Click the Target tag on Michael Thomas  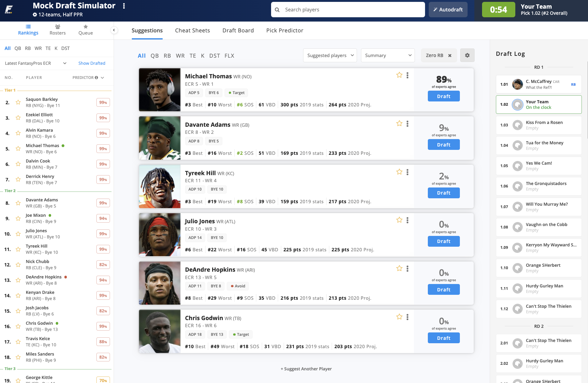(237, 93)
